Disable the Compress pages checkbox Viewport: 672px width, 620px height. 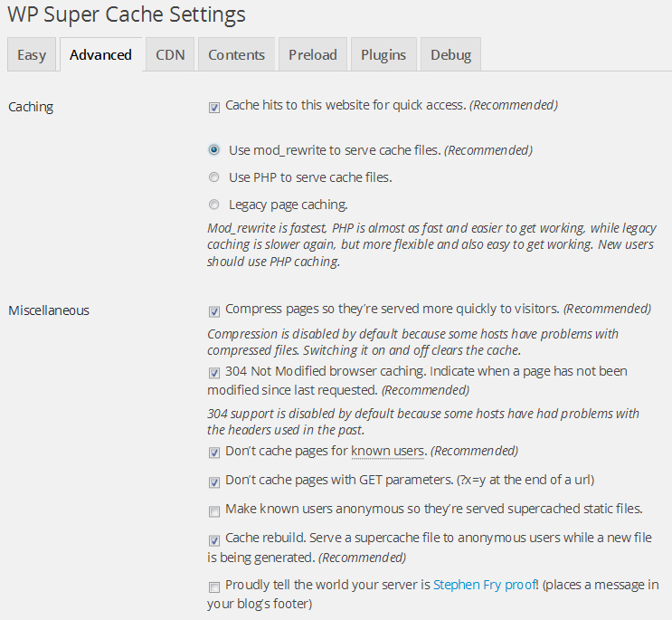[214, 311]
